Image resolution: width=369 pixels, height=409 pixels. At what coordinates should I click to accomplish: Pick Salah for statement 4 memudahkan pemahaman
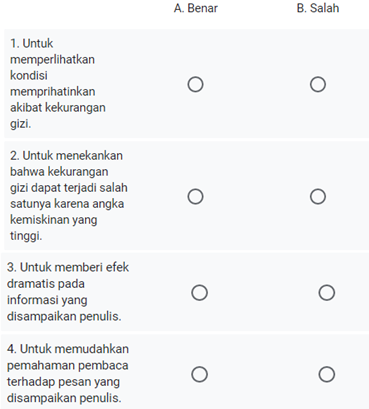[x=326, y=374]
